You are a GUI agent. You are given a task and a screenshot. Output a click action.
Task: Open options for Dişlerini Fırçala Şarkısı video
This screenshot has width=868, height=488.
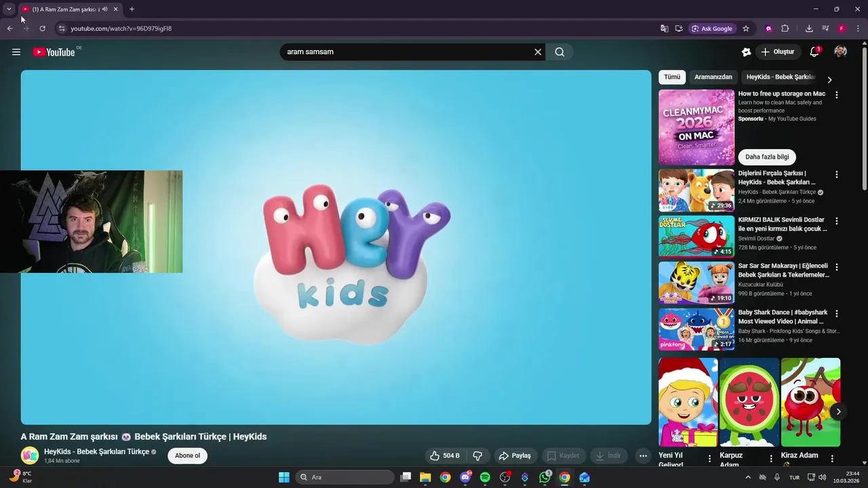tap(836, 174)
